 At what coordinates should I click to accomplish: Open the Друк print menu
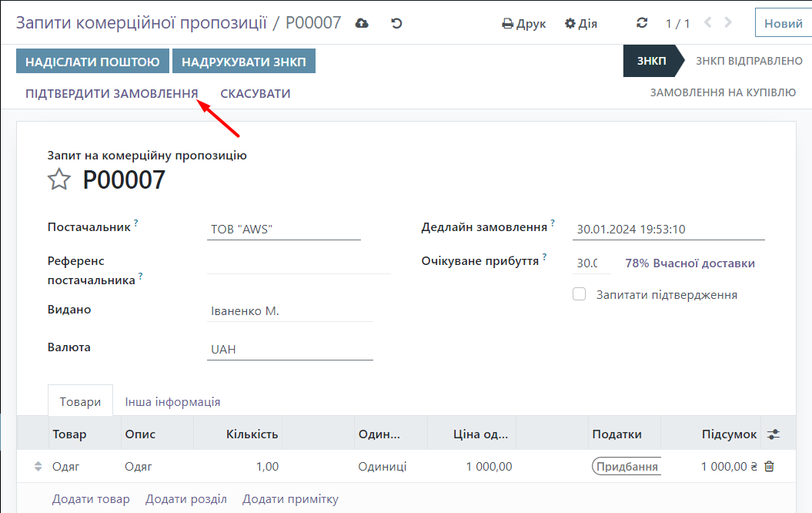[x=524, y=23]
